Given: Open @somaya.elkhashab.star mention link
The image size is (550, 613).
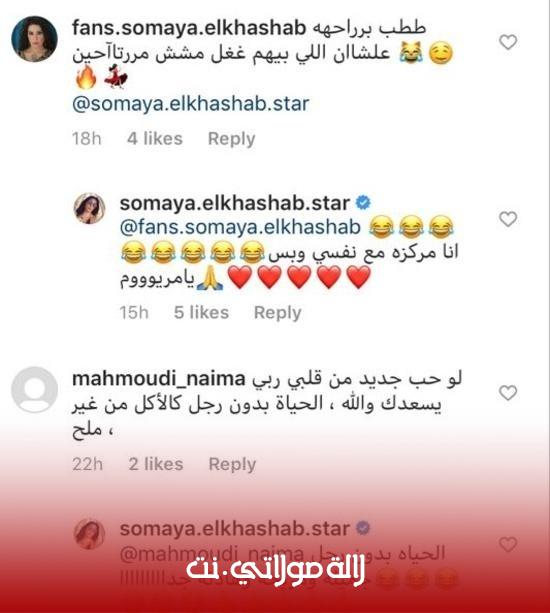Looking at the screenshot, I should pyautogui.click(x=191, y=104).
